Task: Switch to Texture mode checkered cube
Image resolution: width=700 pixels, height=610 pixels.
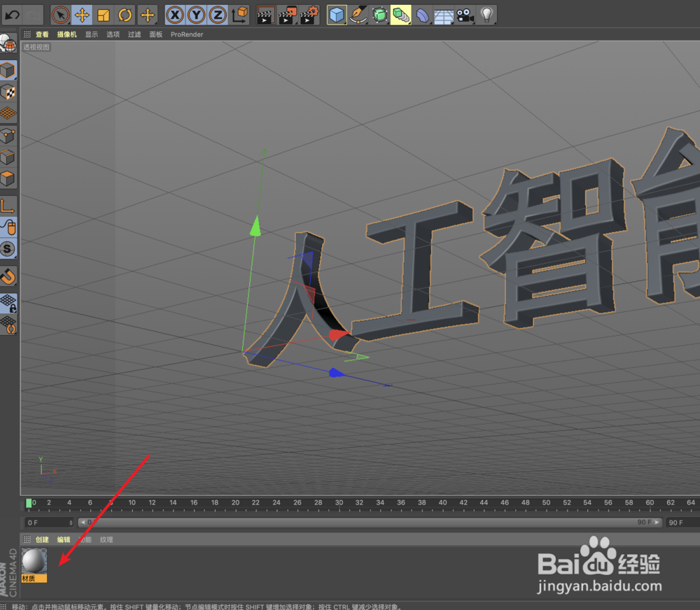Action: coord(8,92)
